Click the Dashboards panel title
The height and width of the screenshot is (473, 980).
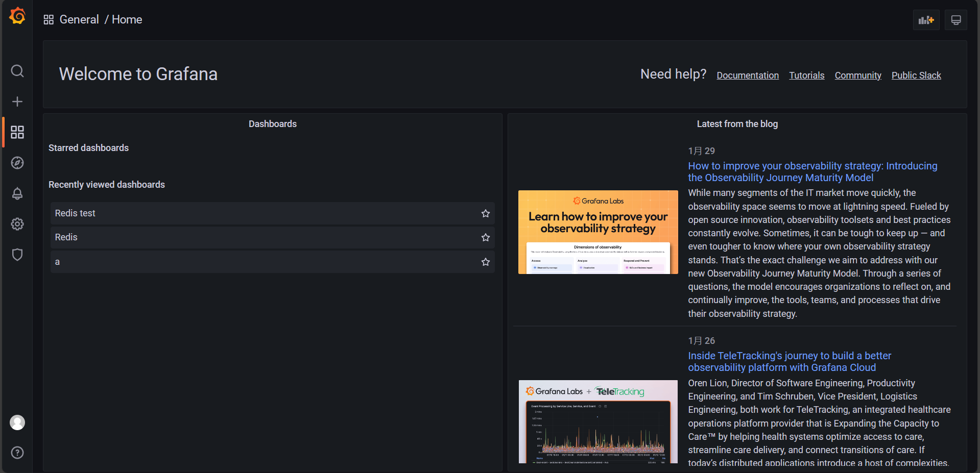coord(273,124)
